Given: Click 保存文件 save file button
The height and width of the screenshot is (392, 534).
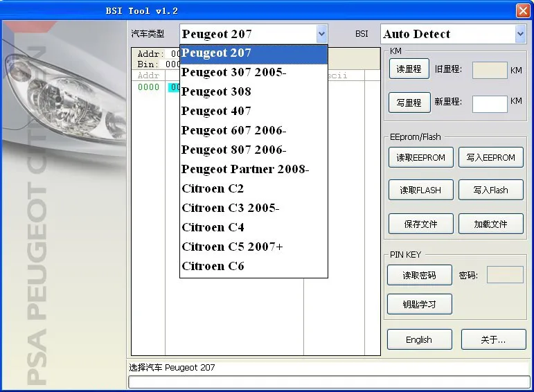Looking at the screenshot, I should 420,224.
